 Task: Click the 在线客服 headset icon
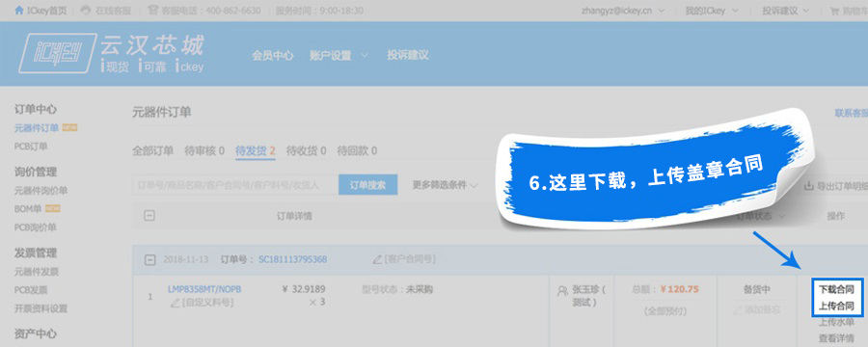[85, 11]
